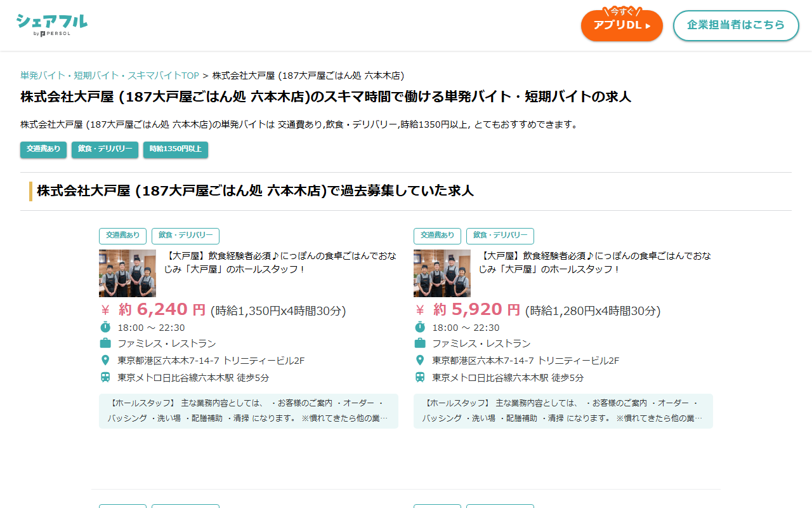This screenshot has width=812, height=508.
Task: Click the 約 6,240 円 wage amount
Action: tap(162, 310)
